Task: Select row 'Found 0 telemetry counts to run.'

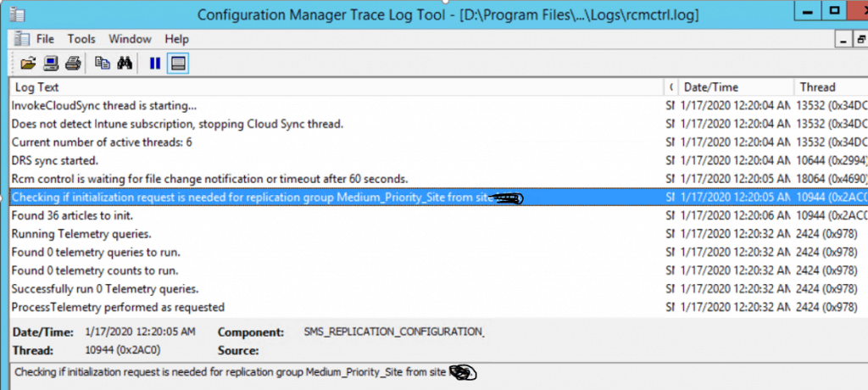Action: (x=438, y=270)
